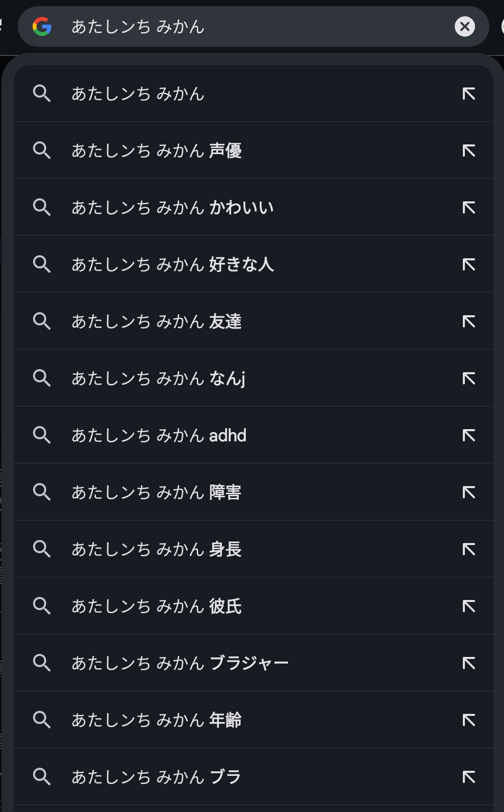Choose suggestion あたしンち みかん 好きな人

[173, 264]
